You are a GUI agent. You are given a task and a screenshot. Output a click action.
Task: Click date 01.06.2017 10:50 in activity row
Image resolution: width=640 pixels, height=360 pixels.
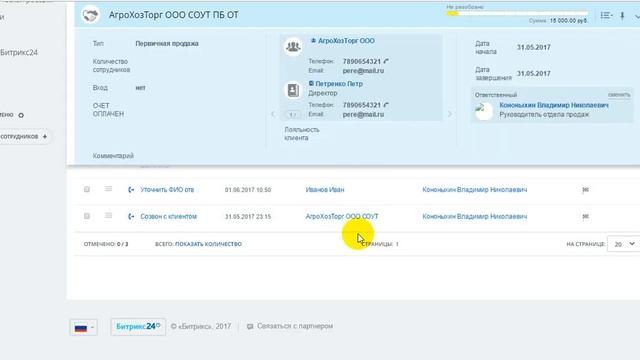point(248,190)
